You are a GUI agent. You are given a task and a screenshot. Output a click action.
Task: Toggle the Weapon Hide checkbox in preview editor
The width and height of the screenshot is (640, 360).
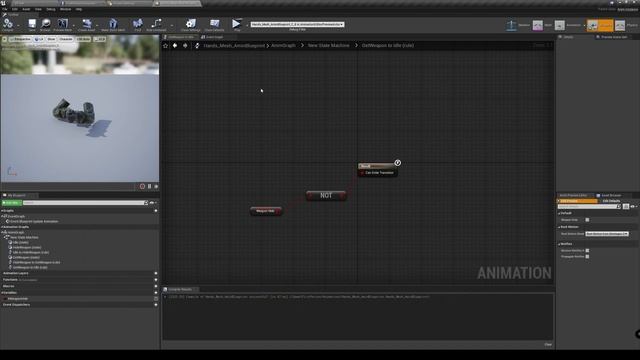[x=587, y=220]
